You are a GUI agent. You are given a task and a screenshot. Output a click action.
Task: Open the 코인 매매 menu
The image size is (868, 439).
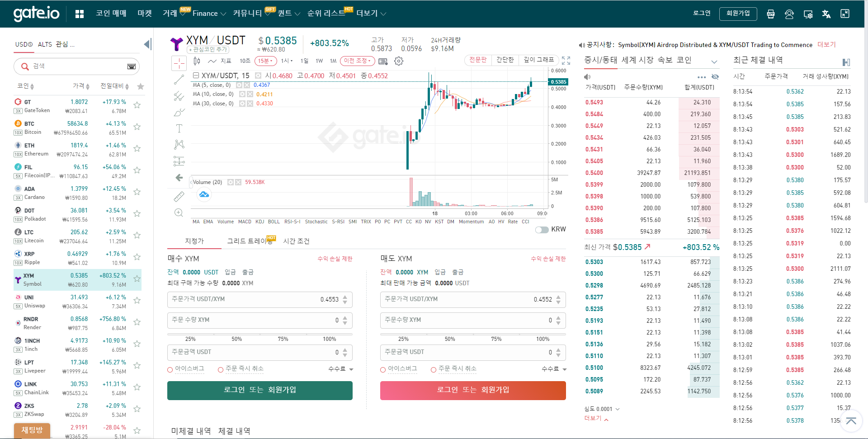111,14
